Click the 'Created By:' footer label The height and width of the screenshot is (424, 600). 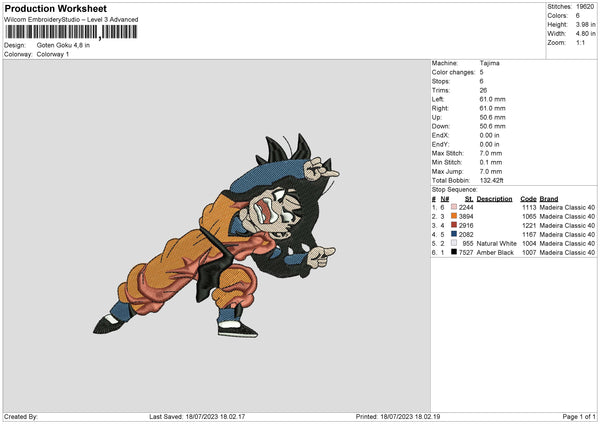21,416
